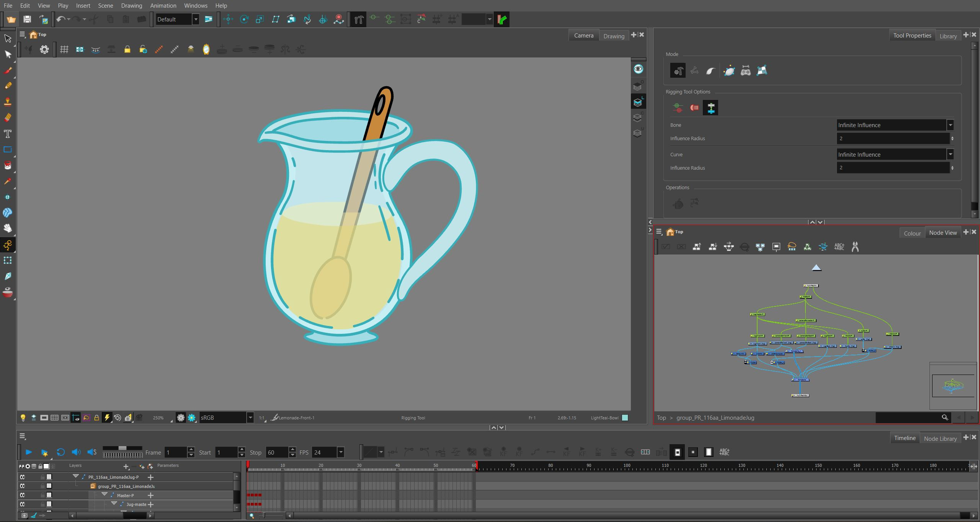Toggle the eye render preview icon
980x522 pixels.
(x=638, y=69)
